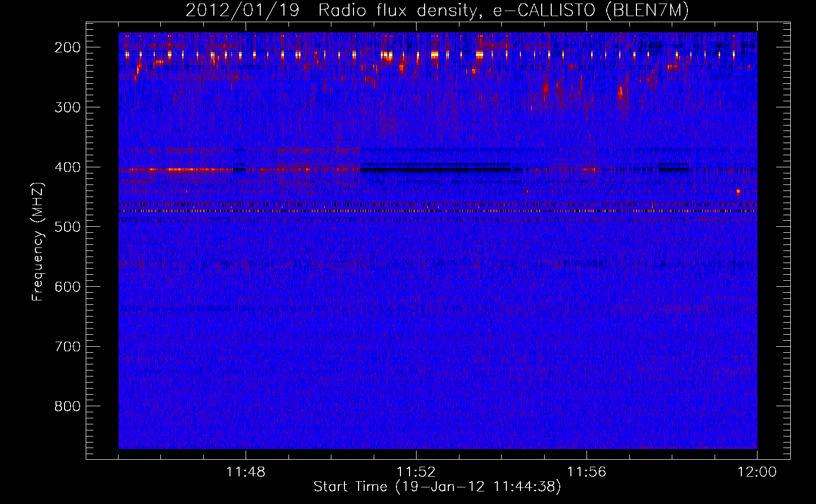Click the 11:52 time tick label

(416, 472)
